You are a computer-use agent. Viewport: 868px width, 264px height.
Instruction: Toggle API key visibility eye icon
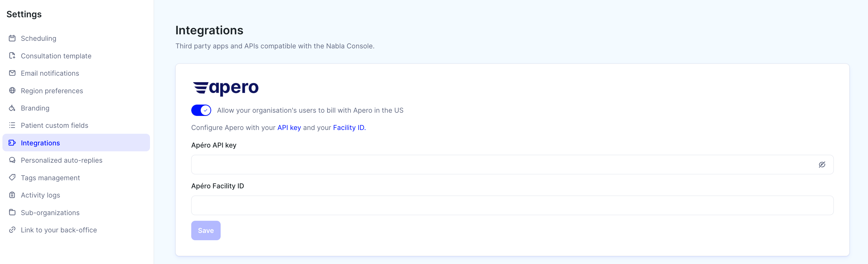[x=822, y=165]
